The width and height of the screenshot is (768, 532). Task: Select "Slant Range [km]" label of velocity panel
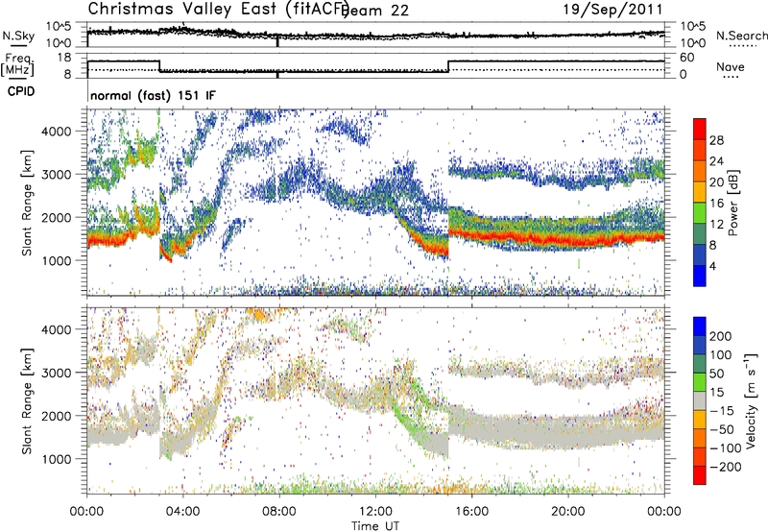(27, 401)
